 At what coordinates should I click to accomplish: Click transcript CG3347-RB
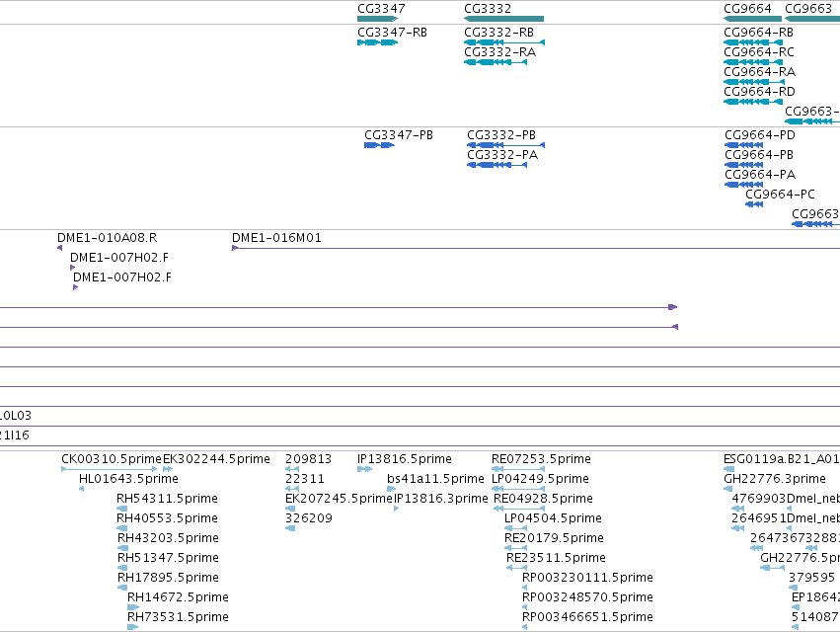[x=392, y=33]
